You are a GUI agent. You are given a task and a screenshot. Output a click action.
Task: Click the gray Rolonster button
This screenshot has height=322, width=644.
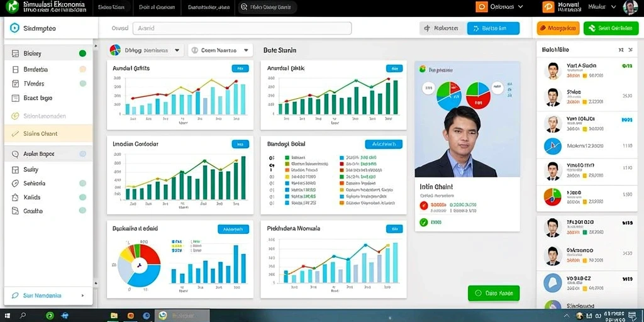[443, 28]
